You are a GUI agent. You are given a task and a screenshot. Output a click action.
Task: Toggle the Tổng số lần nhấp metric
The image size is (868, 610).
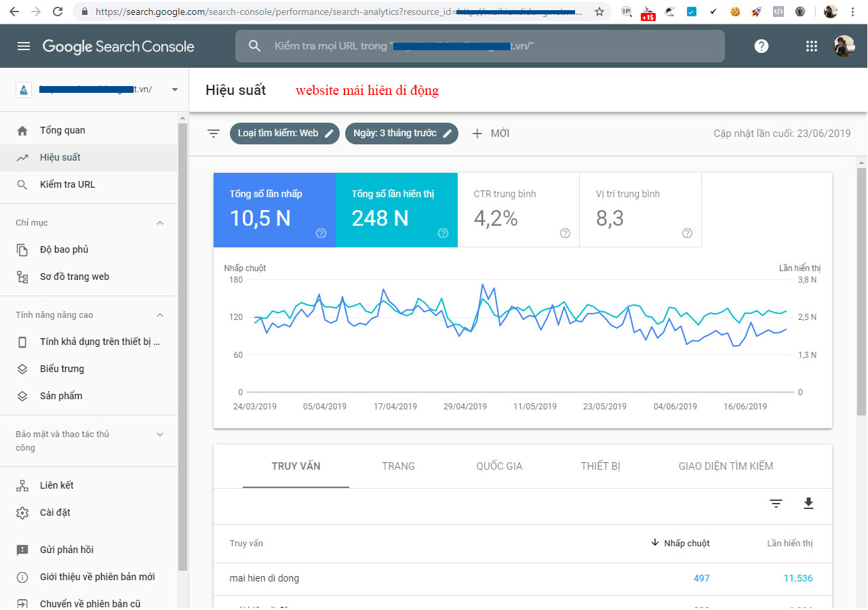274,210
